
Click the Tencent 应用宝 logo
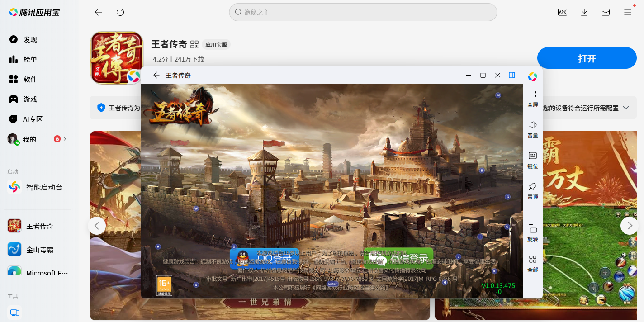tap(34, 12)
